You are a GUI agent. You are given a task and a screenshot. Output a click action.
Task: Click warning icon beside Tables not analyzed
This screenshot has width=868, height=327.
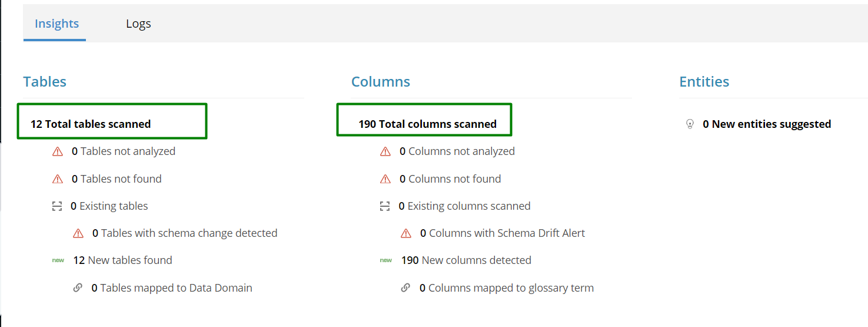click(58, 151)
